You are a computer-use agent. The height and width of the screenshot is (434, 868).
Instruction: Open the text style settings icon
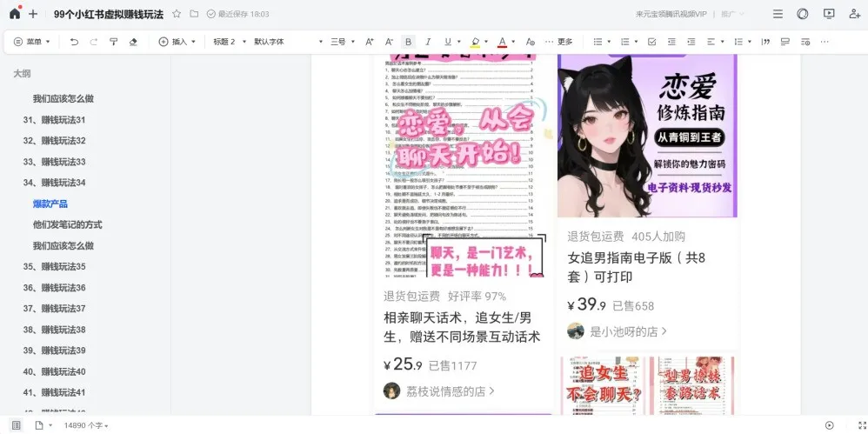point(531,42)
